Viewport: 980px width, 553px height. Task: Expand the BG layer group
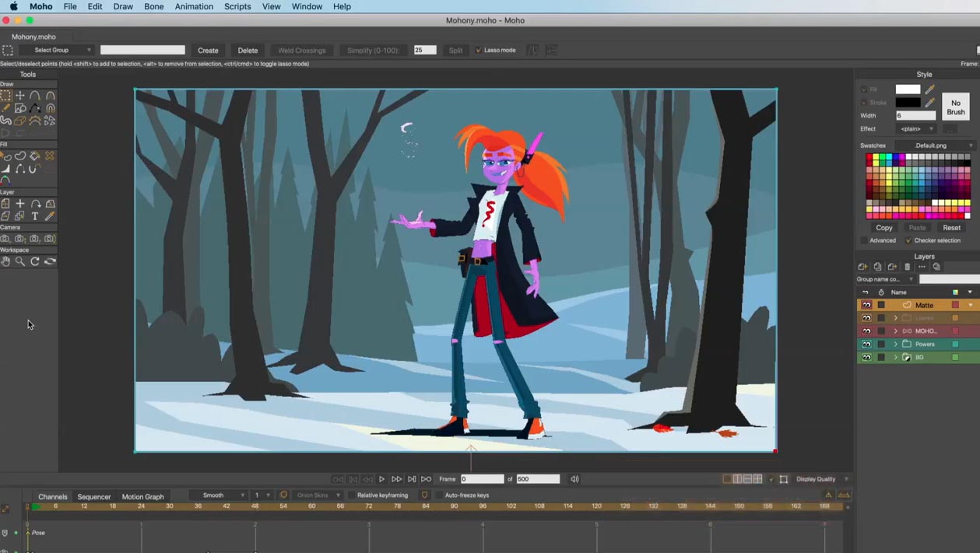[x=895, y=357]
